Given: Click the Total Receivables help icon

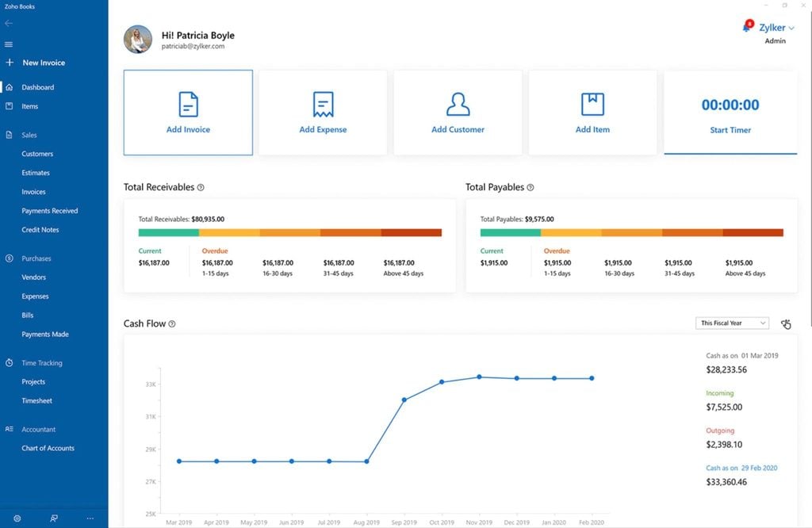Looking at the screenshot, I should (x=201, y=187).
